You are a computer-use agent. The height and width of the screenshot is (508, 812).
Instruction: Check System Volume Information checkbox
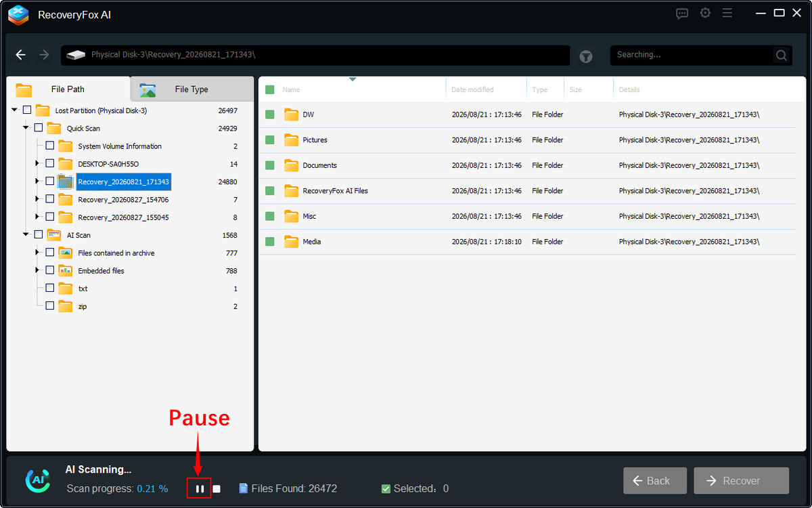pyautogui.click(x=50, y=146)
